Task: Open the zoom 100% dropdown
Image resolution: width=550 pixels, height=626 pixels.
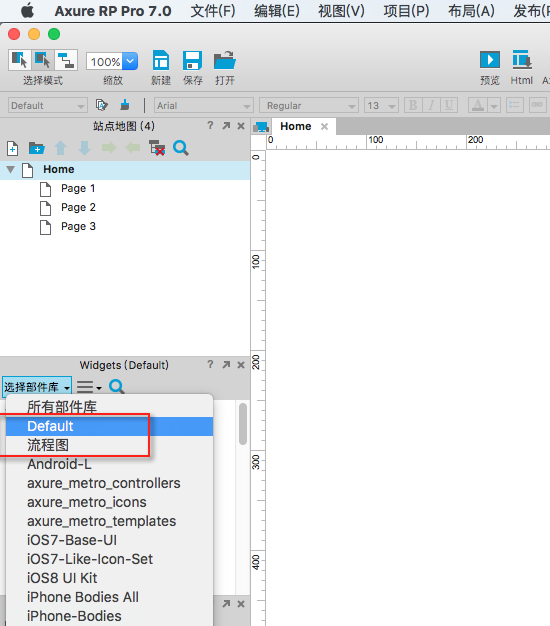Action: click(x=130, y=61)
